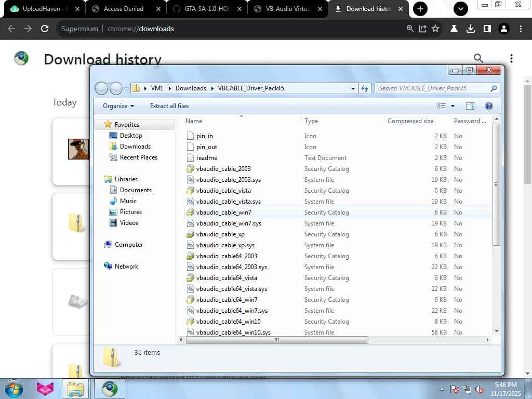Toggle the browser side panel icon

[x=487, y=29]
